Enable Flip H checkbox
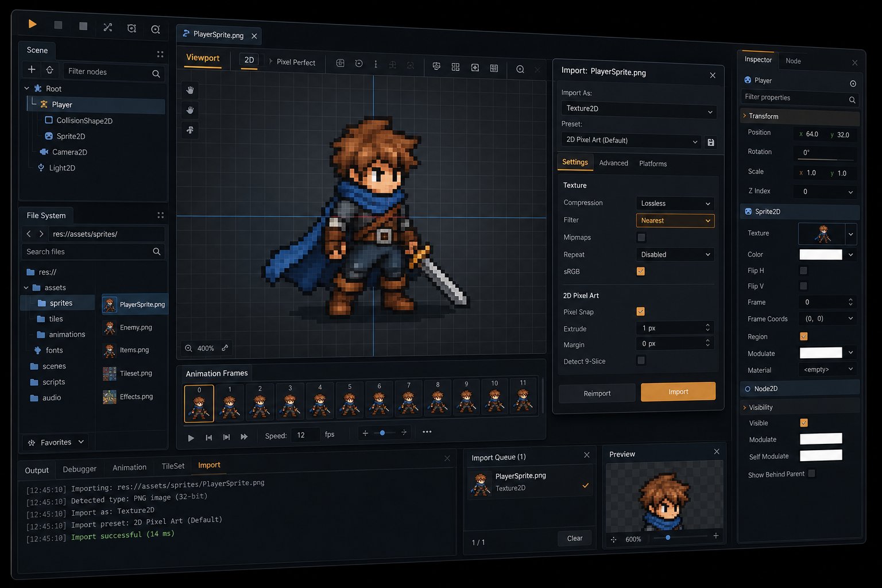 [x=803, y=270]
